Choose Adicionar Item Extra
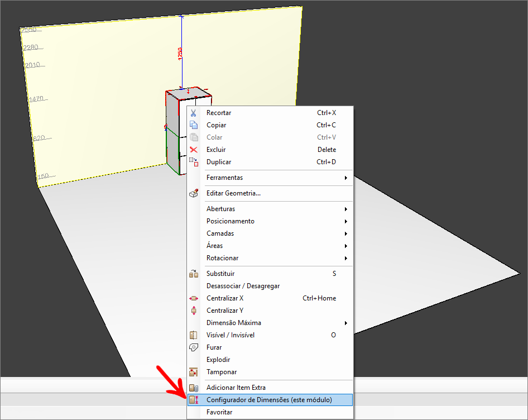Image resolution: width=528 pixels, height=420 pixels. click(270, 388)
